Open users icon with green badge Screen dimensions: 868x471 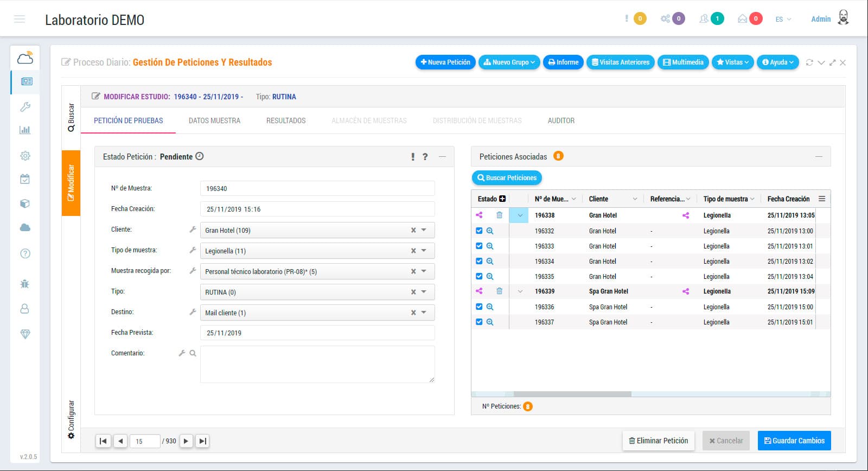[x=711, y=18]
